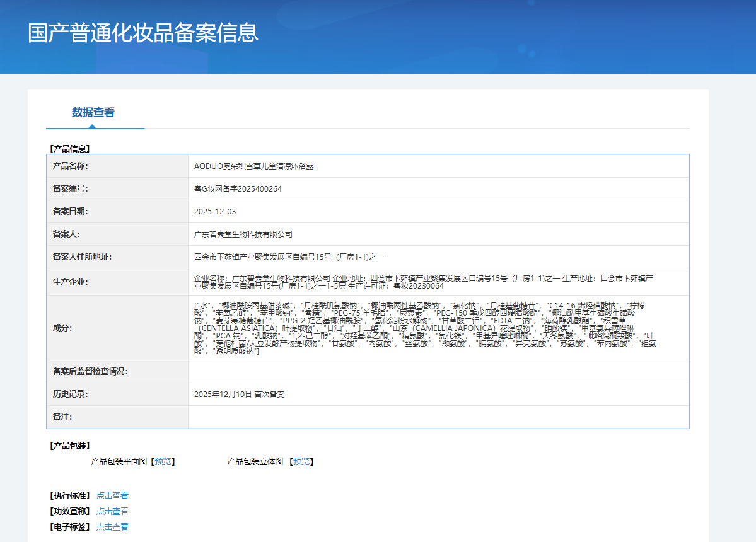Click 点击查看 next to 执行标准
This screenshot has width=756, height=542.
coord(112,495)
